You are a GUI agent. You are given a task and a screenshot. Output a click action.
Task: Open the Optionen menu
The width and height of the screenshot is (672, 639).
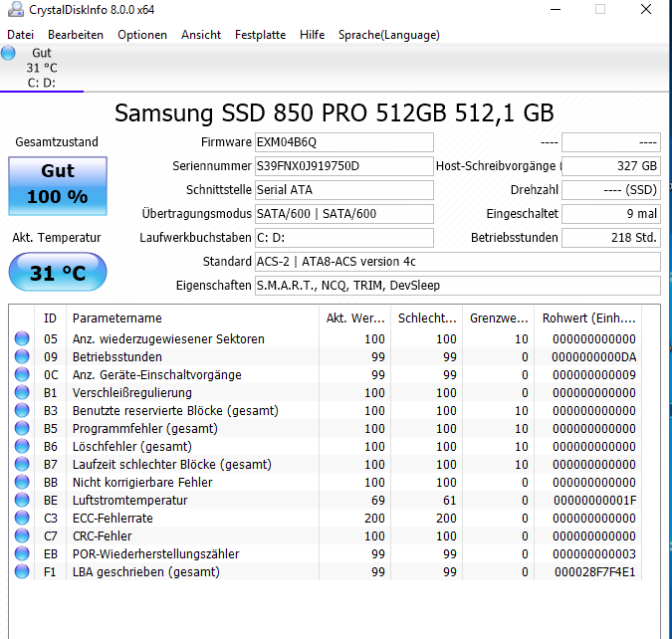coord(142,35)
